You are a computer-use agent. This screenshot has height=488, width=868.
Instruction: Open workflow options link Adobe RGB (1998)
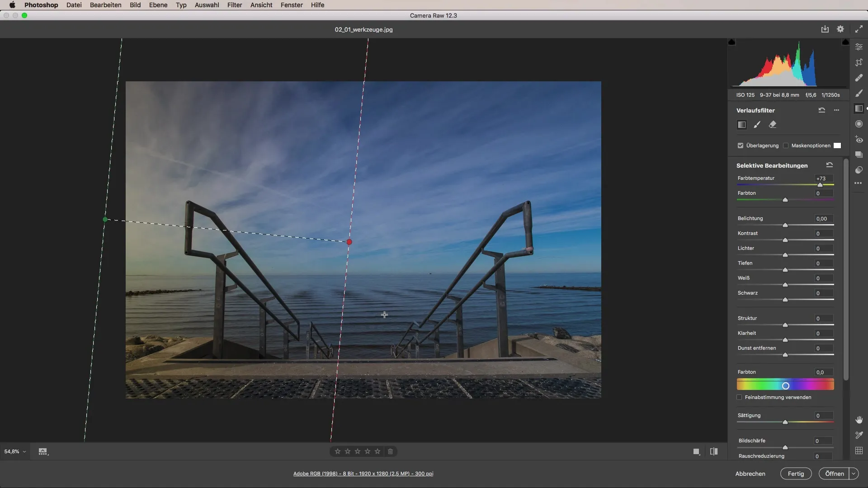(363, 474)
